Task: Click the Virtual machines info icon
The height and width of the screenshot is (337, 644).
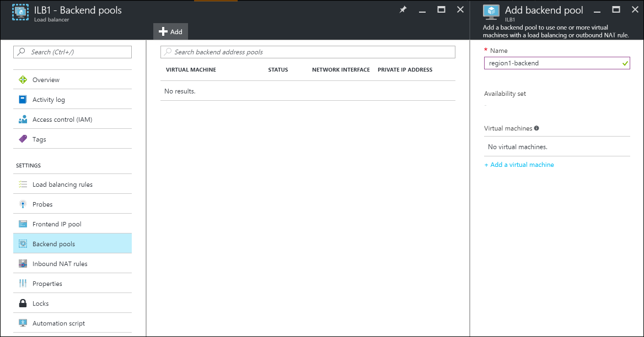Action: tap(536, 128)
